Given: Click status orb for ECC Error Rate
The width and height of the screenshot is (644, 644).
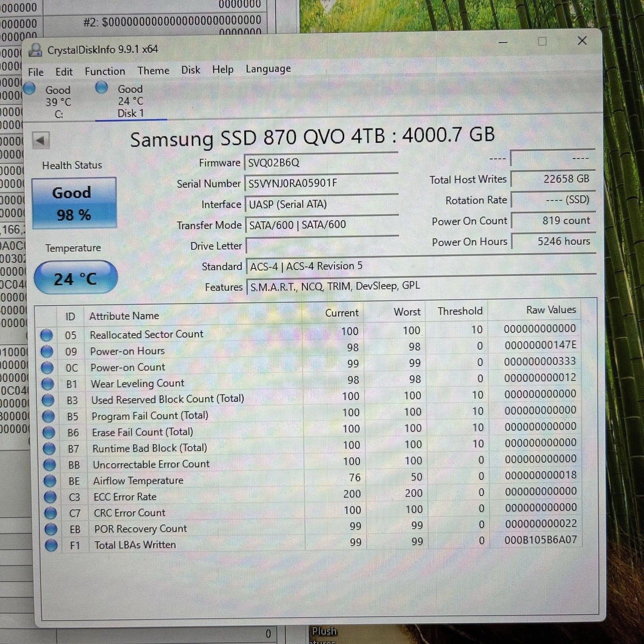Looking at the screenshot, I should [50, 497].
